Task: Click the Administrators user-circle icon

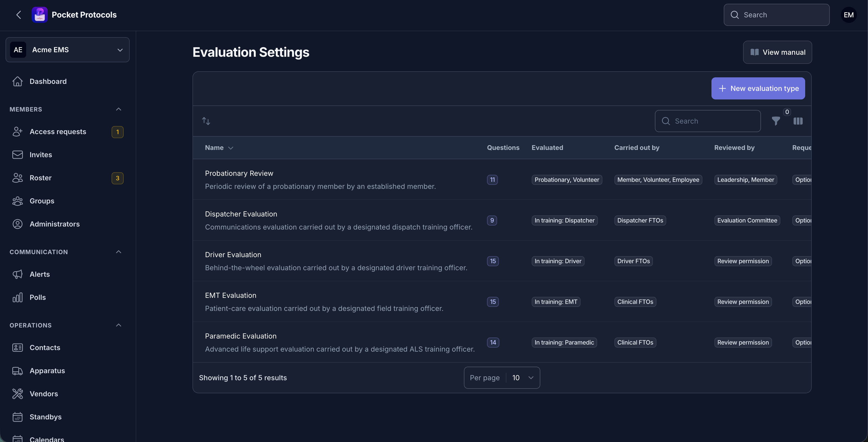Action: coord(18,224)
